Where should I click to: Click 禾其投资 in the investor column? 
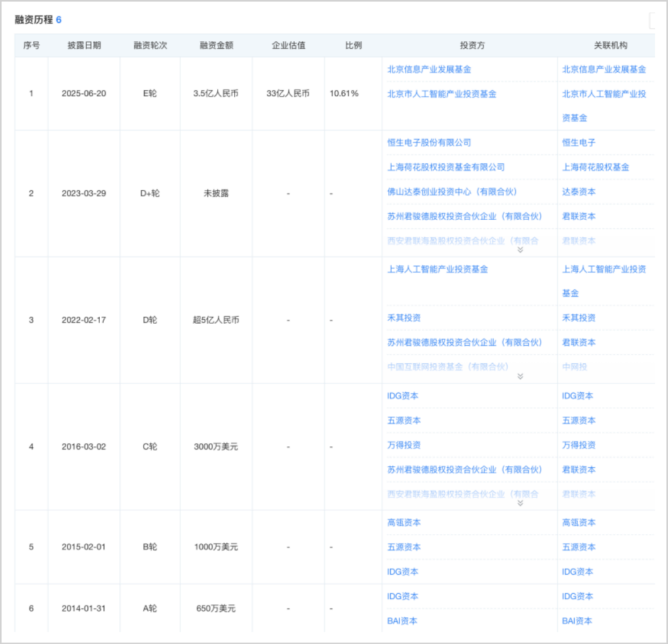(404, 317)
